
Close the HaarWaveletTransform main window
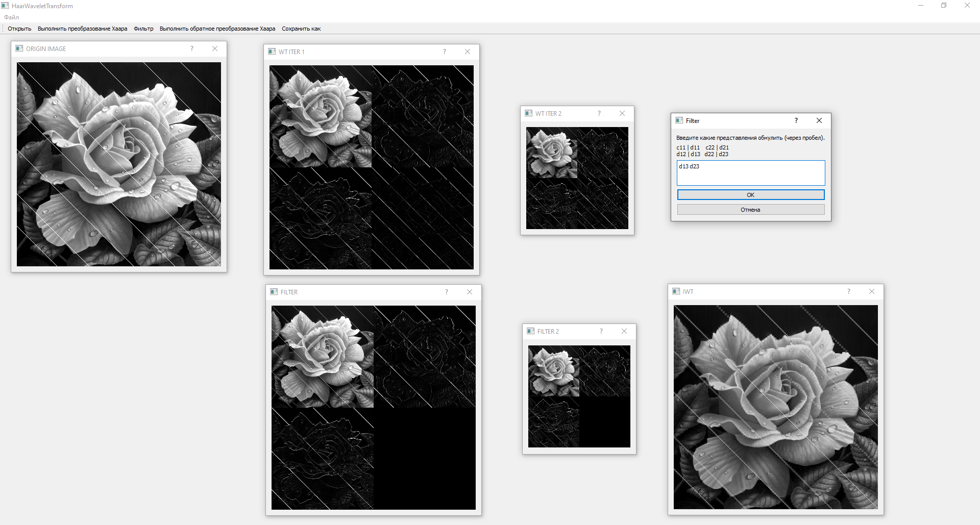[967, 6]
